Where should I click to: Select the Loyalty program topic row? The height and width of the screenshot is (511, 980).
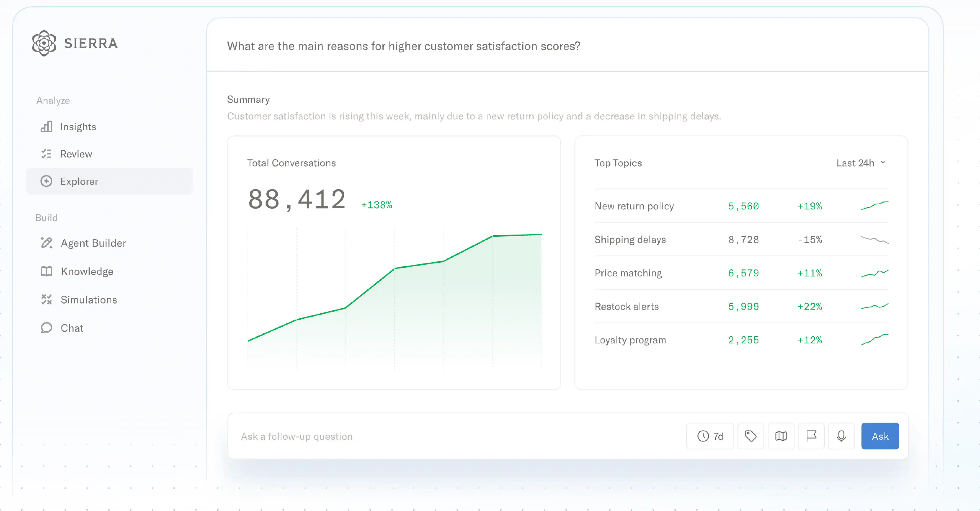[741, 340]
